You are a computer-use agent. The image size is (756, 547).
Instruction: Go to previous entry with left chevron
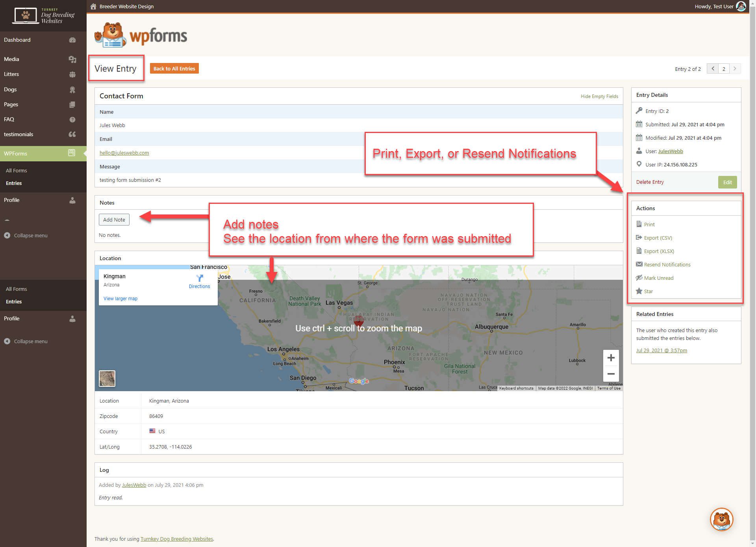[713, 68]
